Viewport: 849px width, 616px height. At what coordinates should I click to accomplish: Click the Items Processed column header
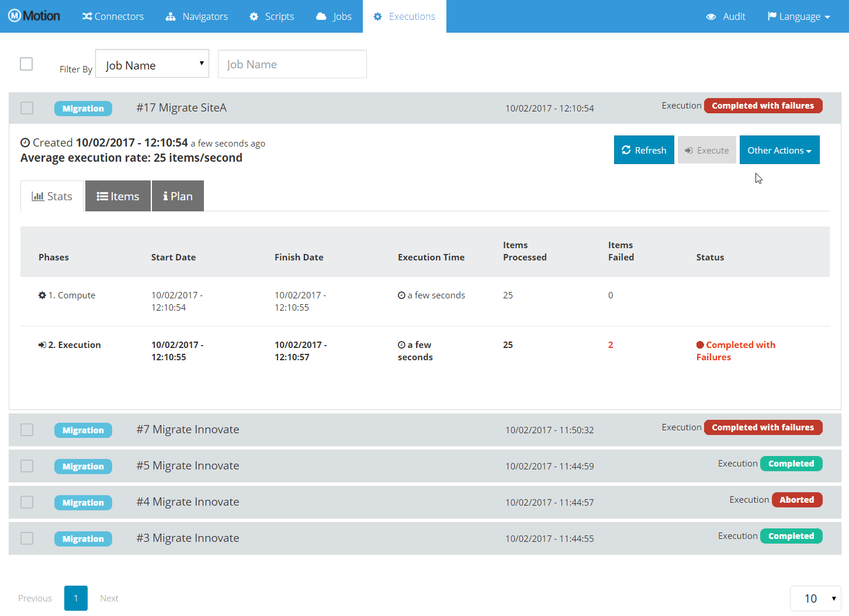(x=525, y=251)
